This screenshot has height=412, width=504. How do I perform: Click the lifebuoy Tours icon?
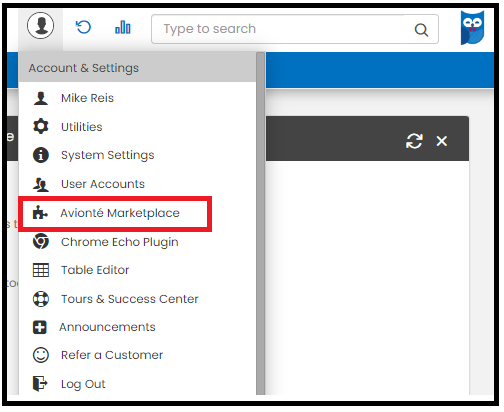tap(41, 299)
